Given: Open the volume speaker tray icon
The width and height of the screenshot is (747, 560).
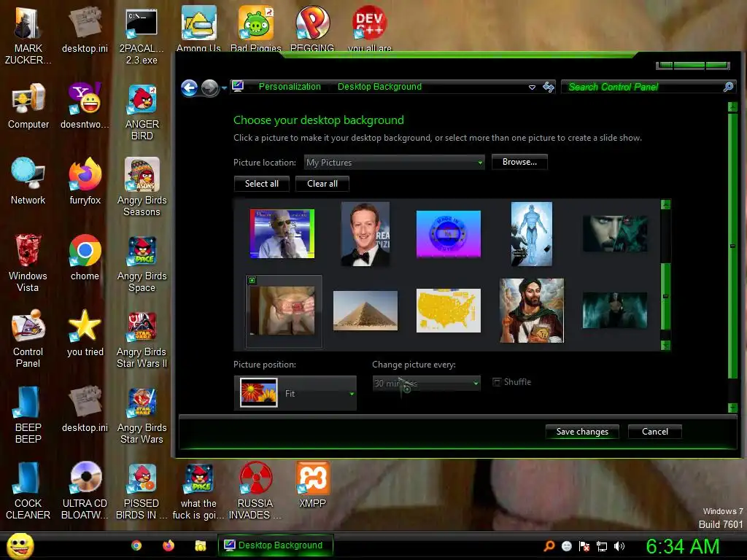Looking at the screenshot, I should tap(619, 546).
